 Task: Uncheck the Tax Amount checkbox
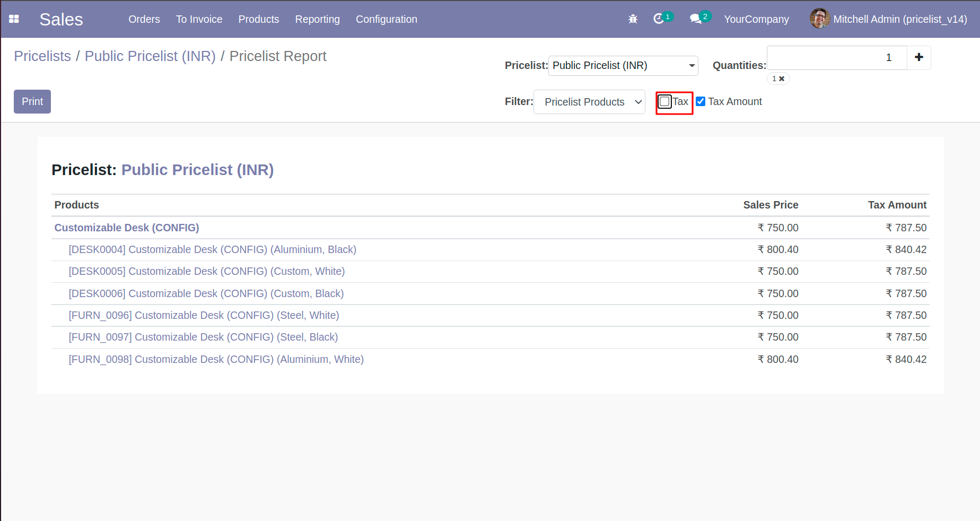point(701,101)
